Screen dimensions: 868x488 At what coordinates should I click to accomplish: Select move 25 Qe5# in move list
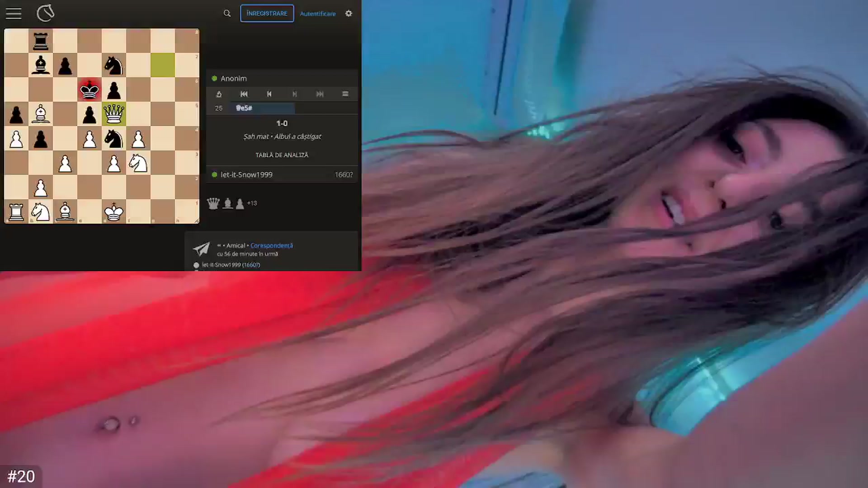(263, 108)
